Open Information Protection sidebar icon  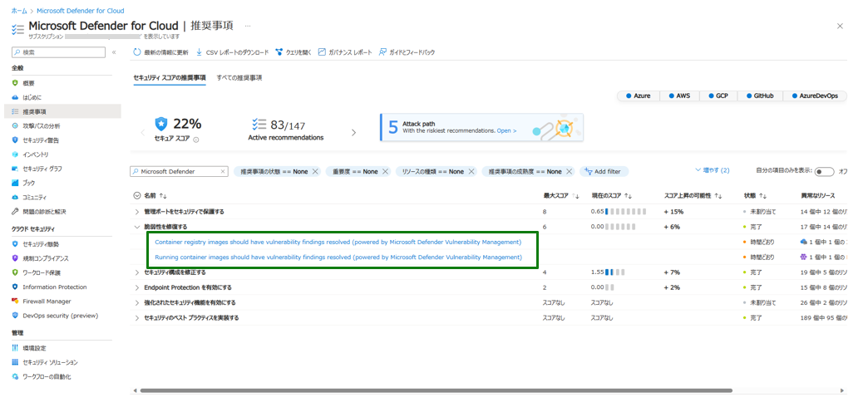point(16,287)
